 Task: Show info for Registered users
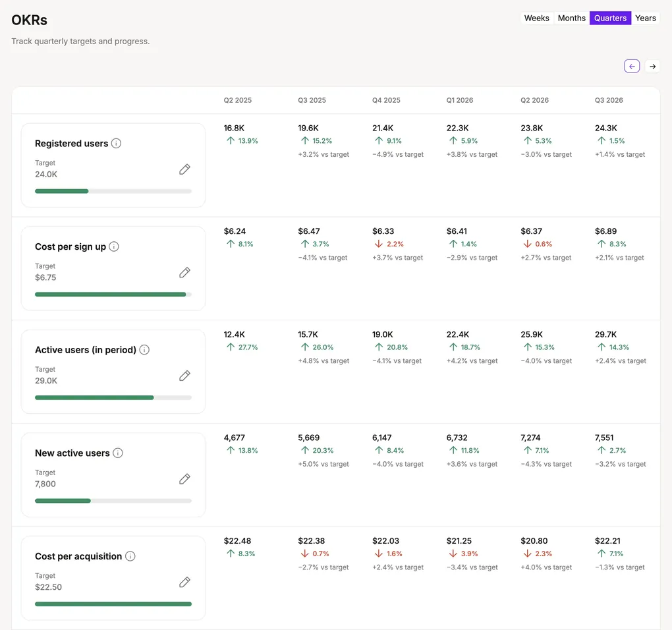(116, 143)
